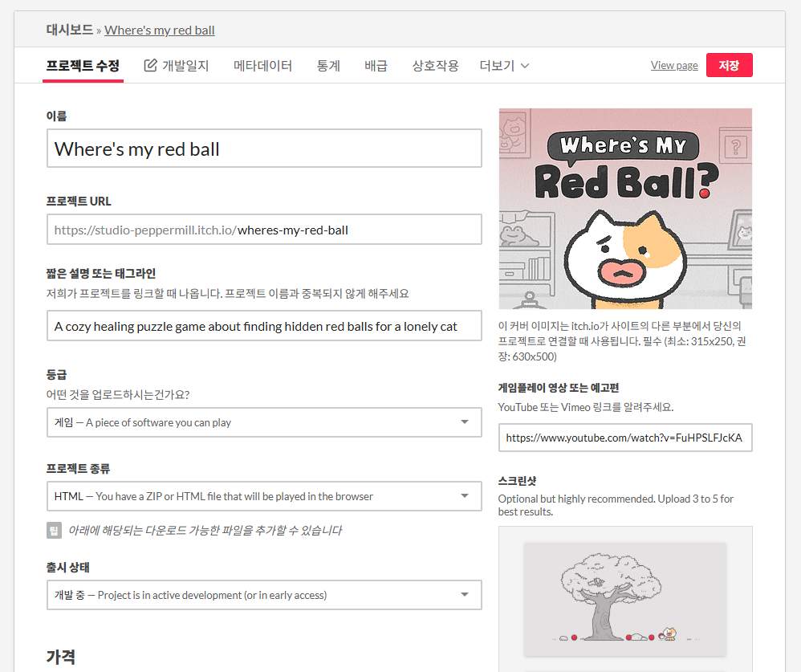
Task: Click the tree screenshot thumbnail
Action: tap(624, 599)
